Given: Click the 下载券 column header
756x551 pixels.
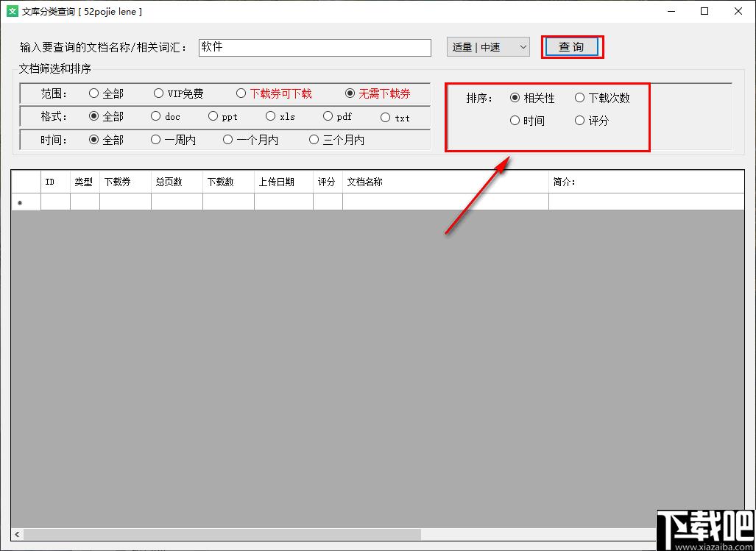Looking at the screenshot, I should coord(125,182).
